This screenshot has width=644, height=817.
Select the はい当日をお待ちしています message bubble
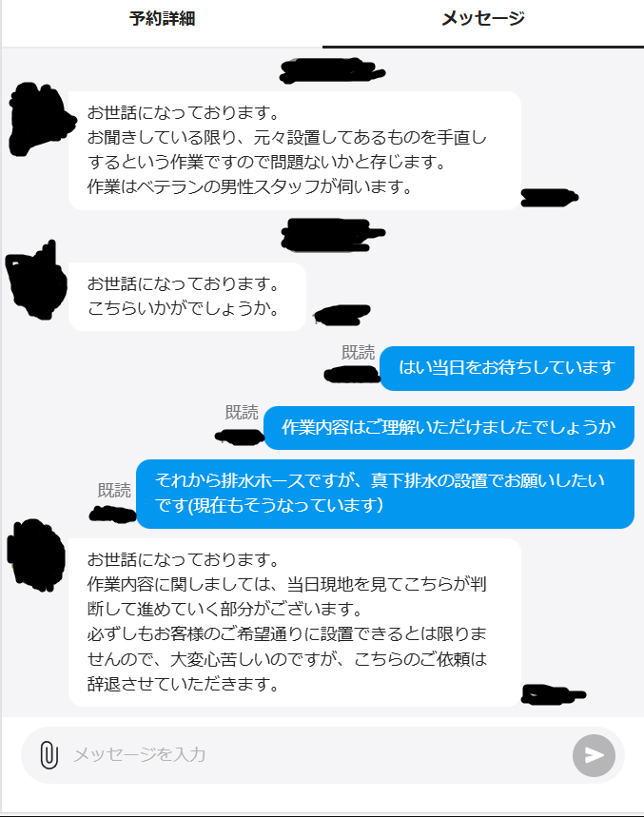[507, 368]
